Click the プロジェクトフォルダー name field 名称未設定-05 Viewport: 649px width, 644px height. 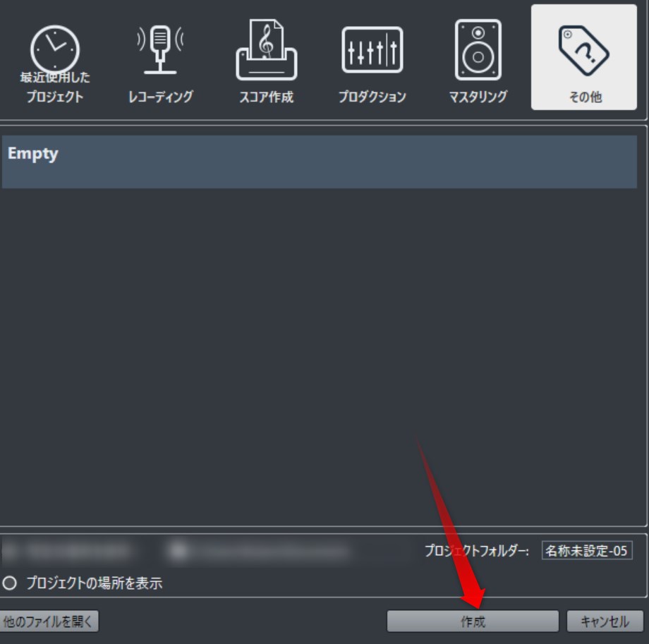(x=587, y=550)
